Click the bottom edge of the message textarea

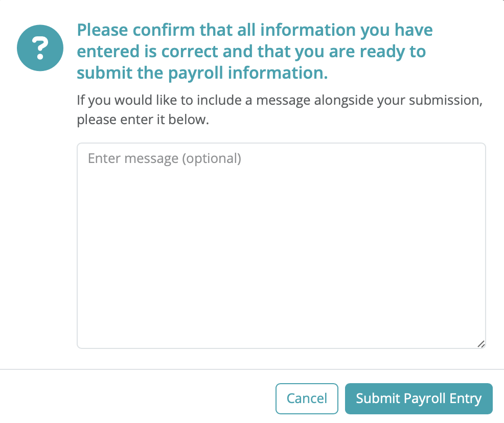coord(281,348)
